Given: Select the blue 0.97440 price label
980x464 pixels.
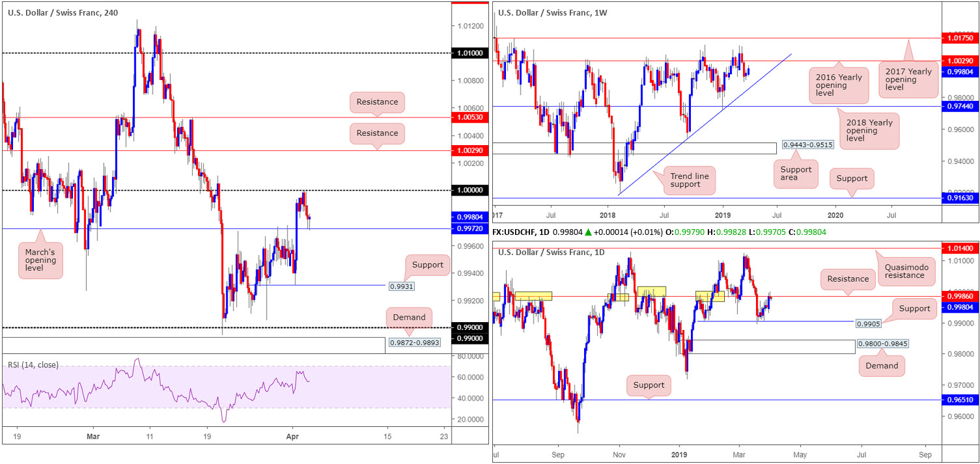Looking at the screenshot, I should click(960, 106).
